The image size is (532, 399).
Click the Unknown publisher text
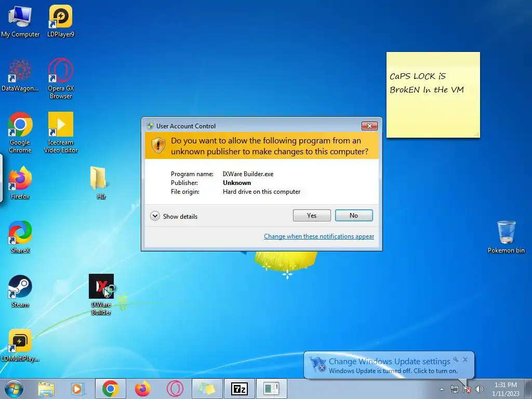237,183
